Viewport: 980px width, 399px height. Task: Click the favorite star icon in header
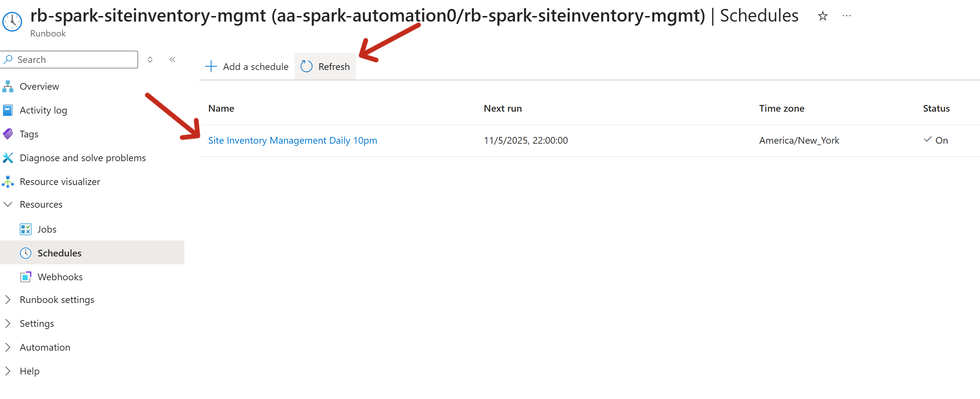pos(822,16)
